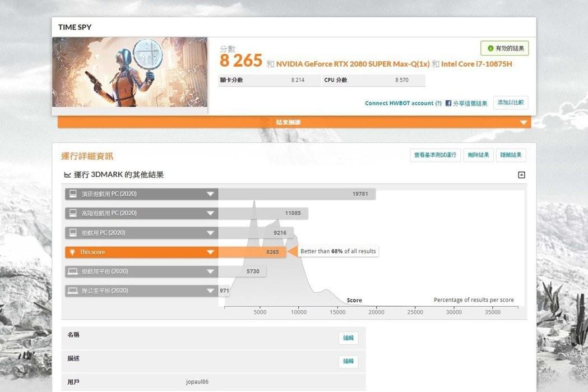588x392 pixels.
Task: Click the 25000 axis tick label
Action: pos(415,312)
